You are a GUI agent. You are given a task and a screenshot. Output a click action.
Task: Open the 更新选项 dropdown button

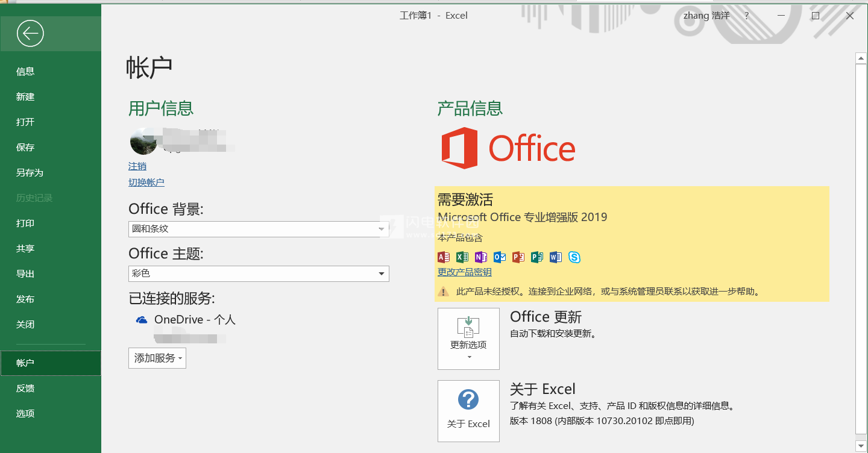[x=468, y=339]
